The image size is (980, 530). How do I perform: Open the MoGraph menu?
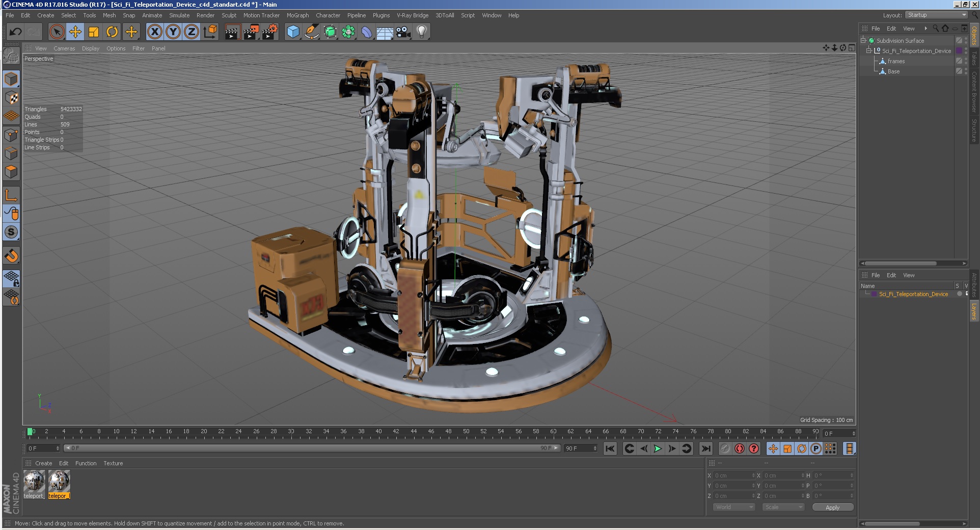[x=297, y=15]
